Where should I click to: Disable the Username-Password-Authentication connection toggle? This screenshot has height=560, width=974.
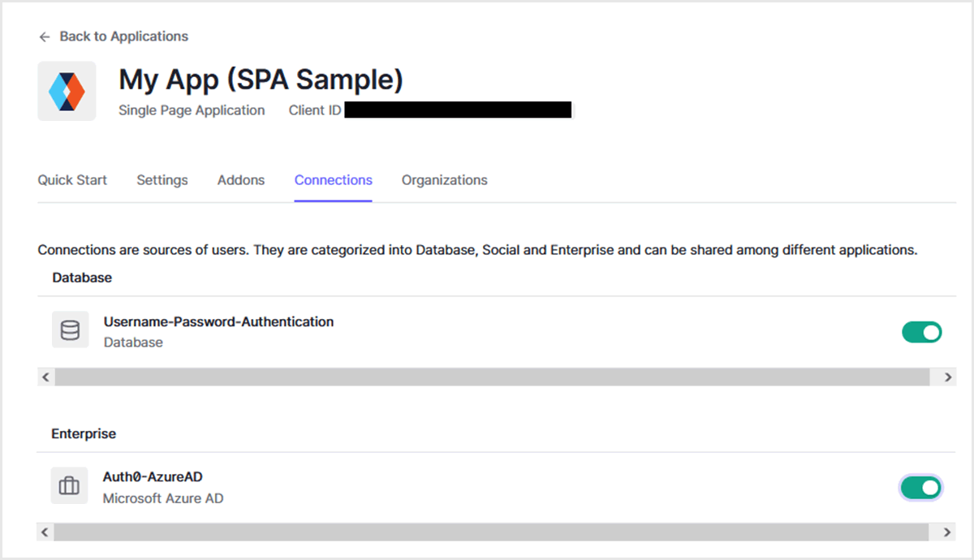point(922,332)
